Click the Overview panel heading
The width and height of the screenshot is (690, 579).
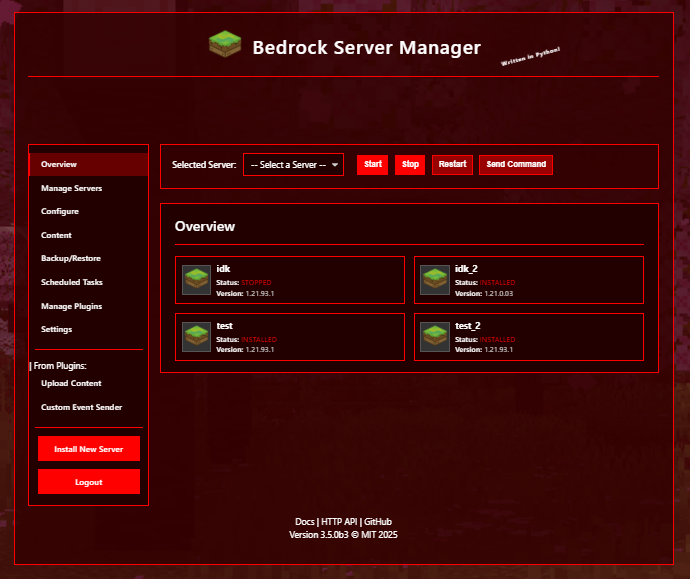pyautogui.click(x=205, y=226)
